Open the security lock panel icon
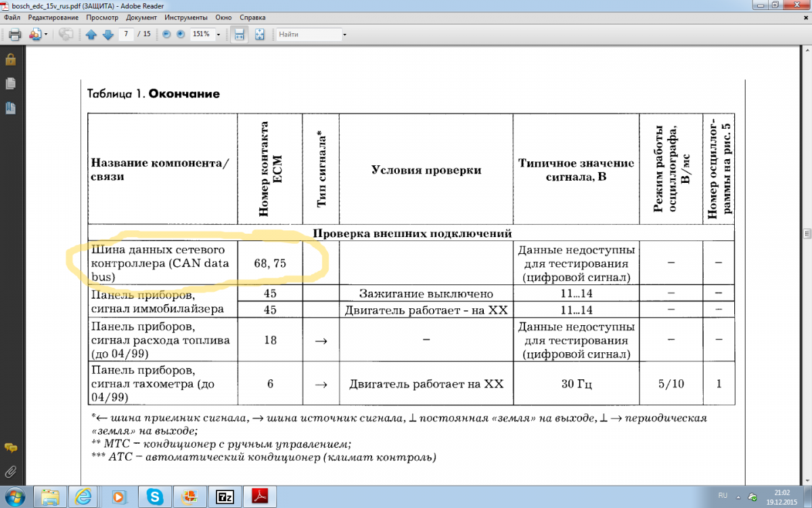Image resolution: width=812 pixels, height=508 pixels. (10, 60)
